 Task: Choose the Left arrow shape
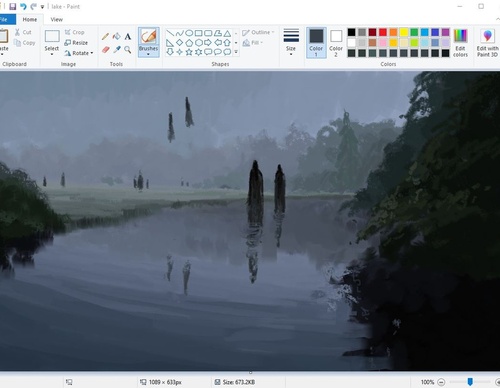pos(218,43)
